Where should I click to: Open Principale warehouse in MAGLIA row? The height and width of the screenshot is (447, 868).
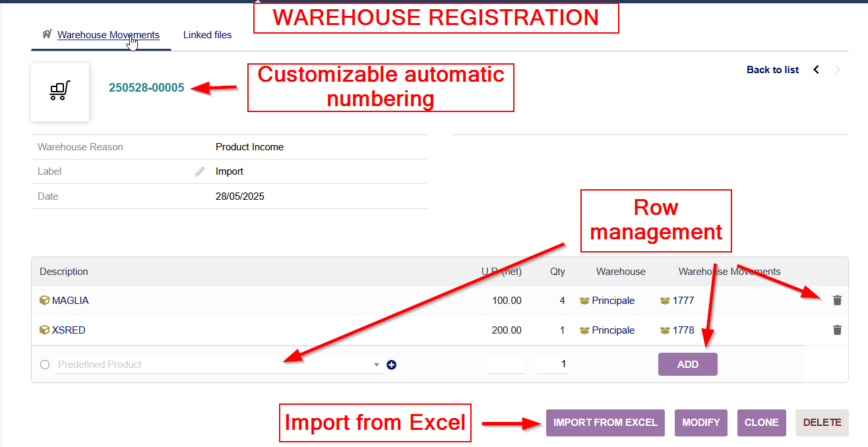tap(613, 301)
